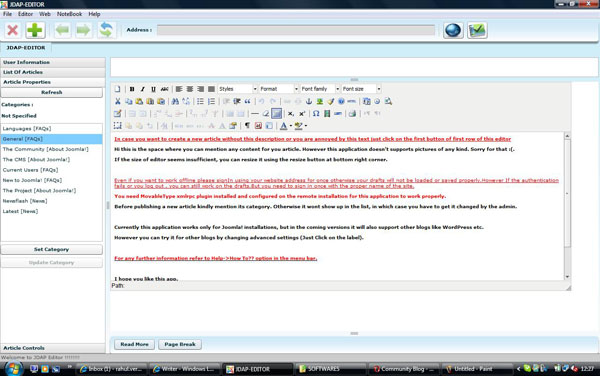Click the blue globe icon after address bar
The image size is (600, 376).
pyautogui.click(x=453, y=30)
